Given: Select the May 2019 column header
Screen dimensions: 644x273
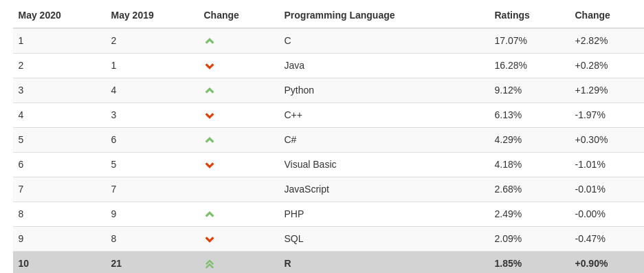Looking at the screenshot, I should (132, 15).
